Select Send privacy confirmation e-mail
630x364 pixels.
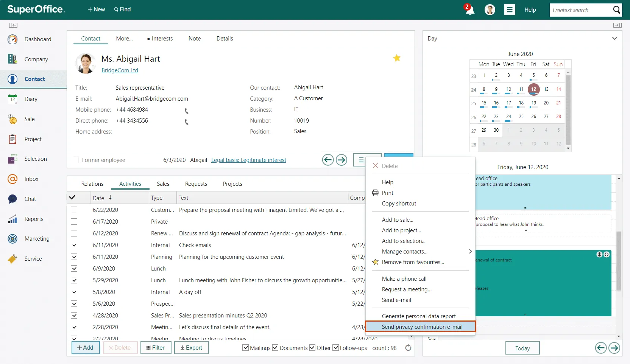(x=422, y=327)
